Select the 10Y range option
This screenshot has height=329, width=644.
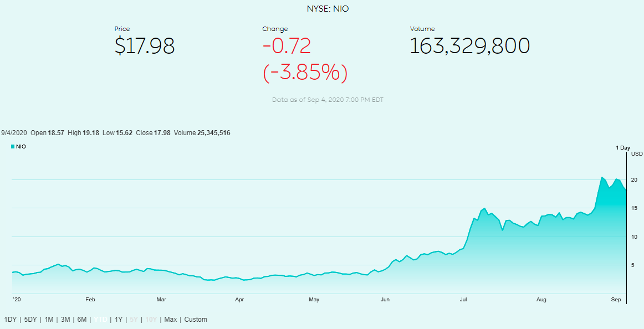point(151,319)
